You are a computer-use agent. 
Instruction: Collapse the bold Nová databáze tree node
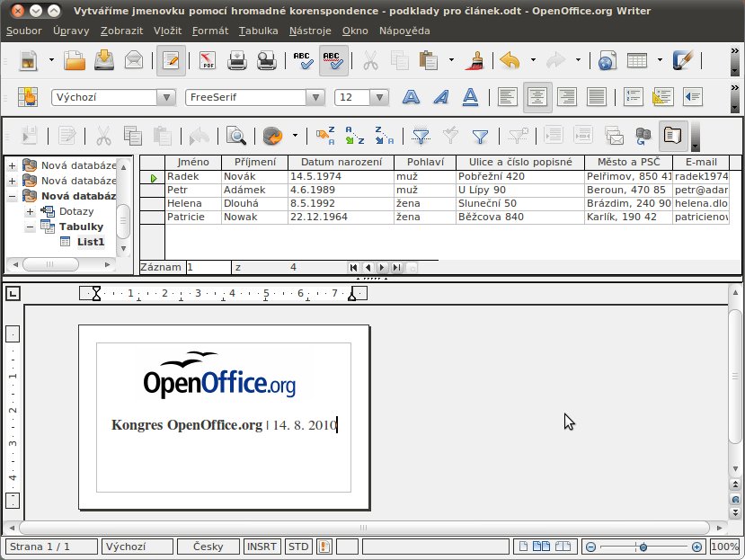click(x=12, y=196)
